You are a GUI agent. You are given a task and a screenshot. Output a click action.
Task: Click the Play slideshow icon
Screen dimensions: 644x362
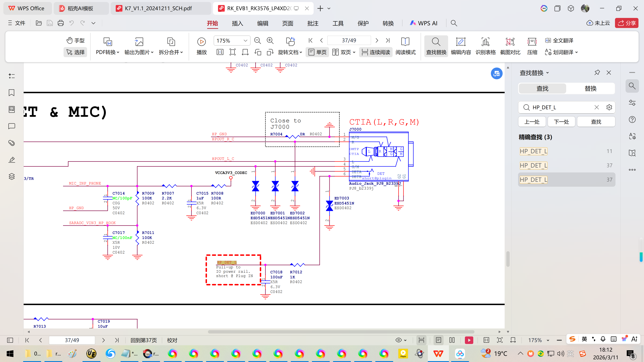(x=201, y=42)
